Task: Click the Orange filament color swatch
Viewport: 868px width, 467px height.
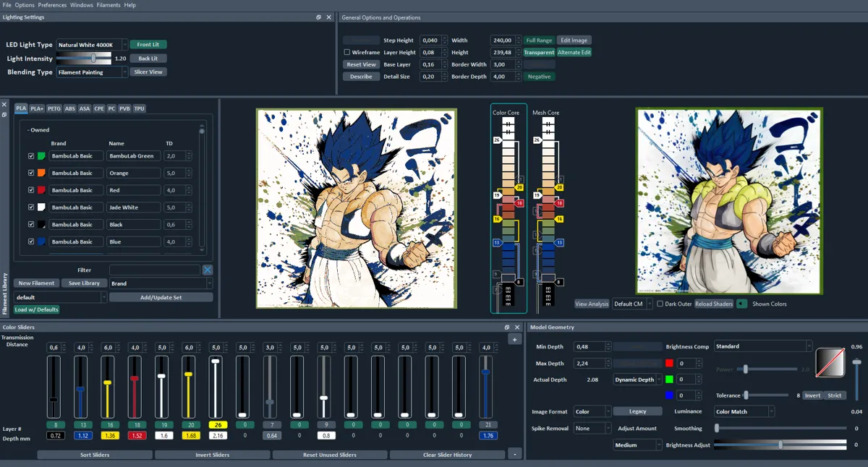Action: 42,173
